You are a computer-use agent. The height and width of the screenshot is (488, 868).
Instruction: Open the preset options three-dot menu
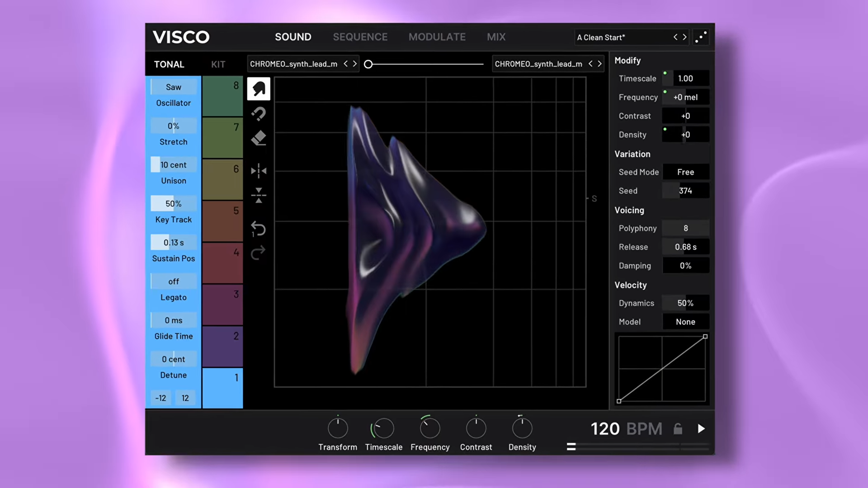tap(701, 37)
